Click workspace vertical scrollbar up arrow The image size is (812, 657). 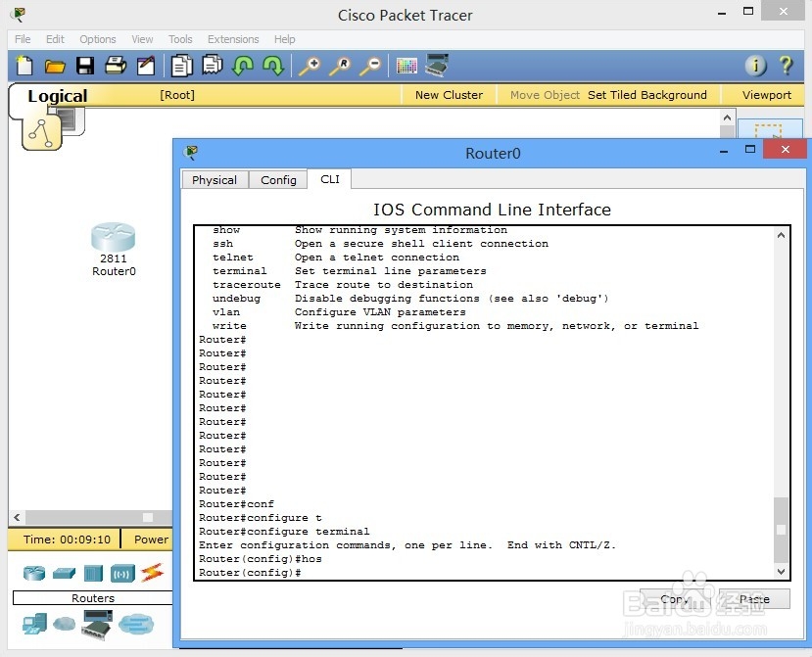(727, 118)
